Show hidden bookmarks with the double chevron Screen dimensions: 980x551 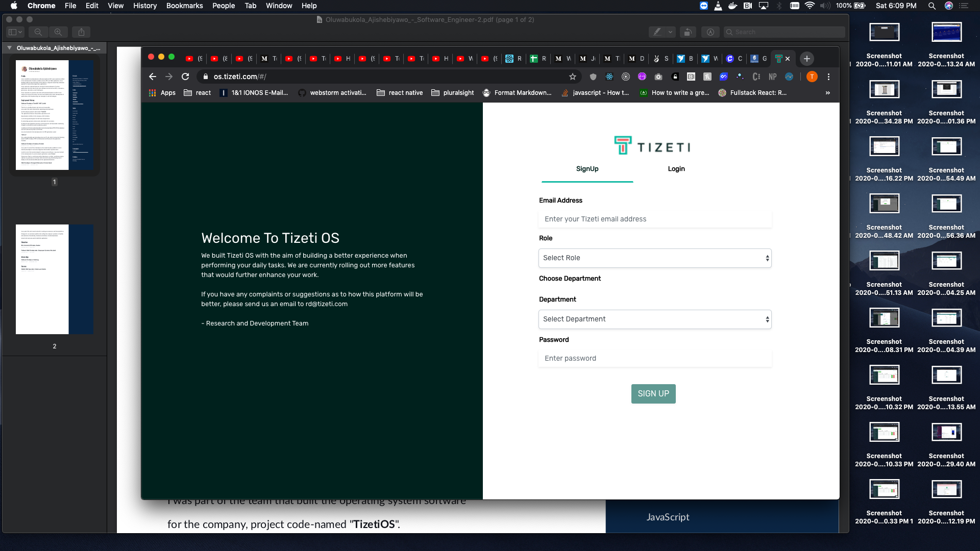[828, 93]
